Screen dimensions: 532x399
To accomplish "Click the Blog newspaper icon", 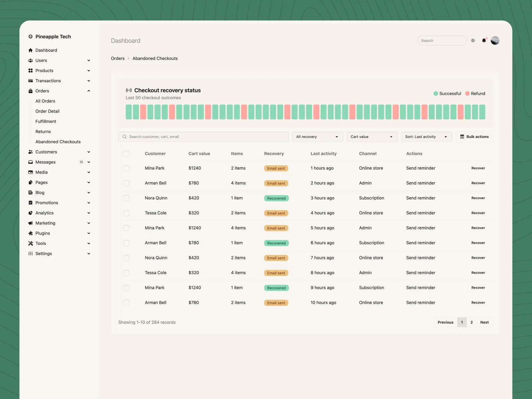I will pos(31,193).
